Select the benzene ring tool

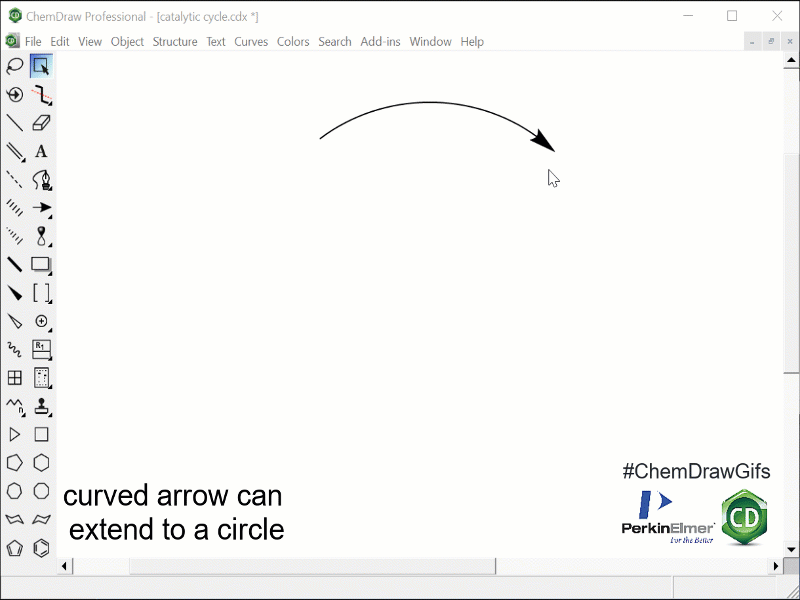(41, 548)
